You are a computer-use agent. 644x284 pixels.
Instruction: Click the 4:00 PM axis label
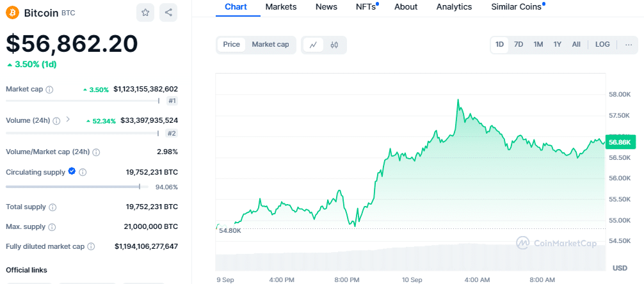(281, 280)
